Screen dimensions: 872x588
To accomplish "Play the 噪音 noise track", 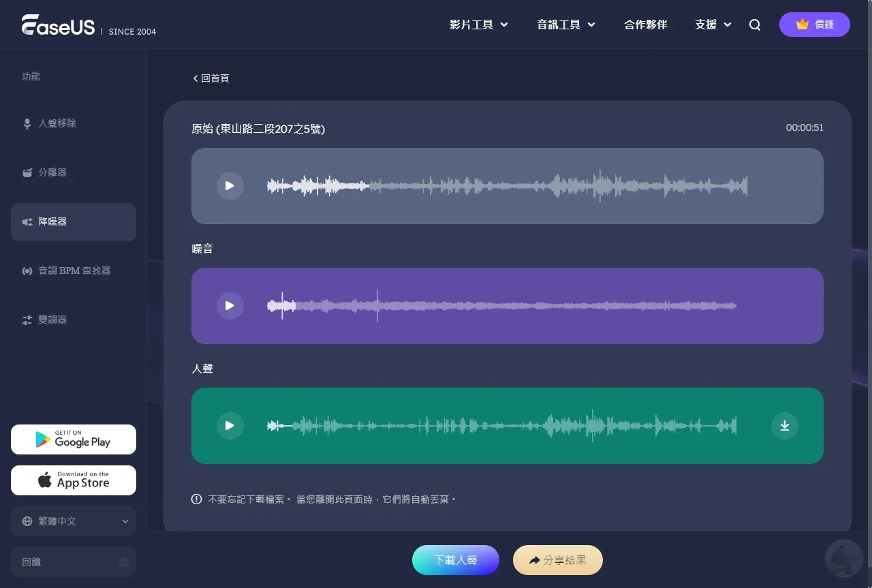I will pyautogui.click(x=230, y=306).
